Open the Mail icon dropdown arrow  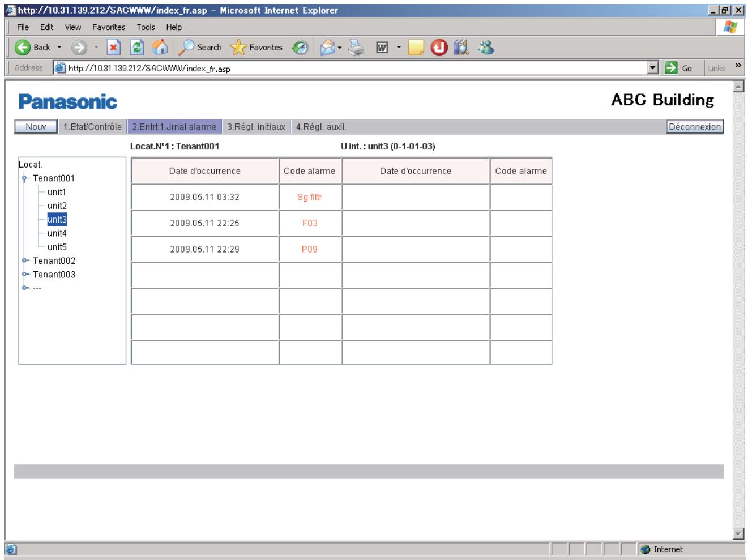tap(340, 48)
